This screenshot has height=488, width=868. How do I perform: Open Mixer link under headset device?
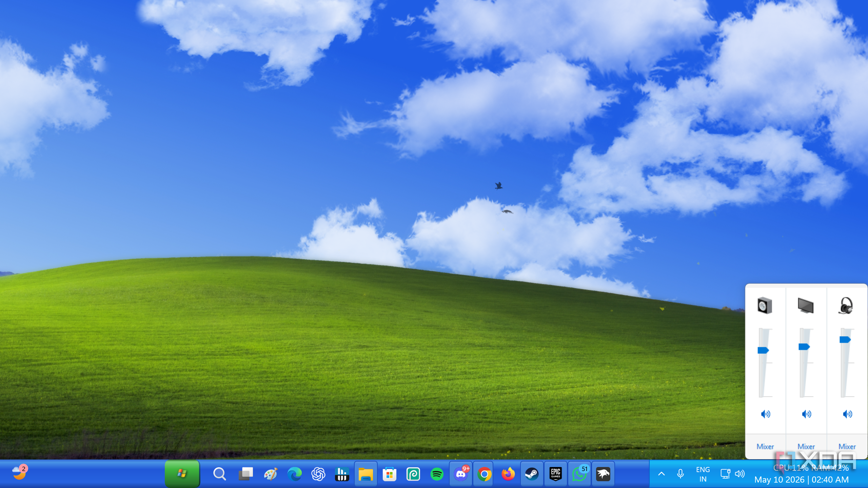point(847,446)
